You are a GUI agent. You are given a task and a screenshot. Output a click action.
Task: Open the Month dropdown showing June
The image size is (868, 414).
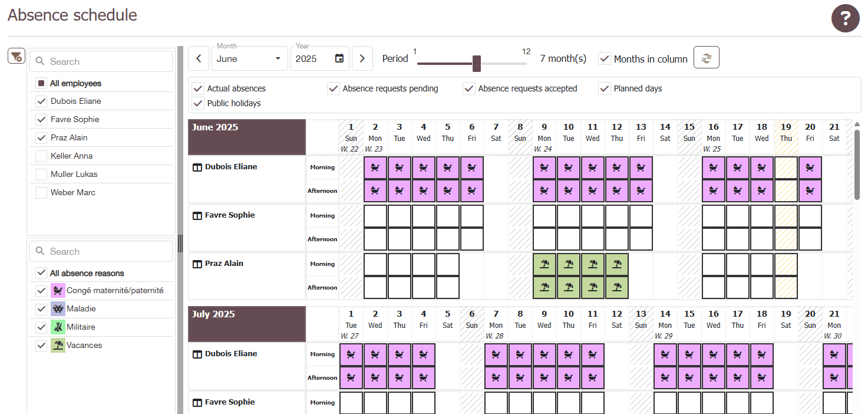(x=248, y=58)
